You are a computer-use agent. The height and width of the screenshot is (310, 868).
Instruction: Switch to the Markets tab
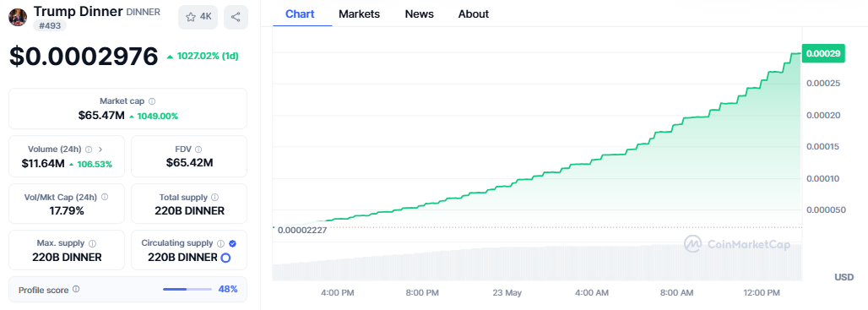pos(359,14)
